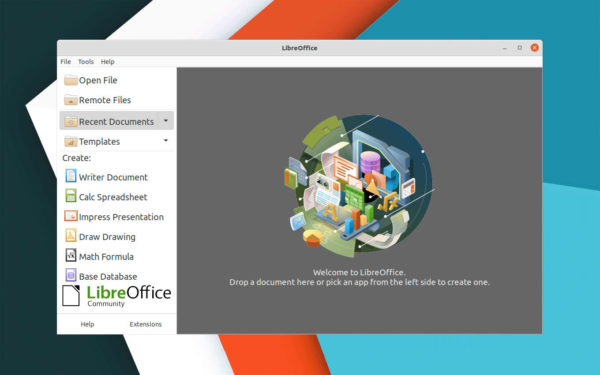Click the Impress Presentation icon
This screenshot has height=375, width=600.
(71, 216)
